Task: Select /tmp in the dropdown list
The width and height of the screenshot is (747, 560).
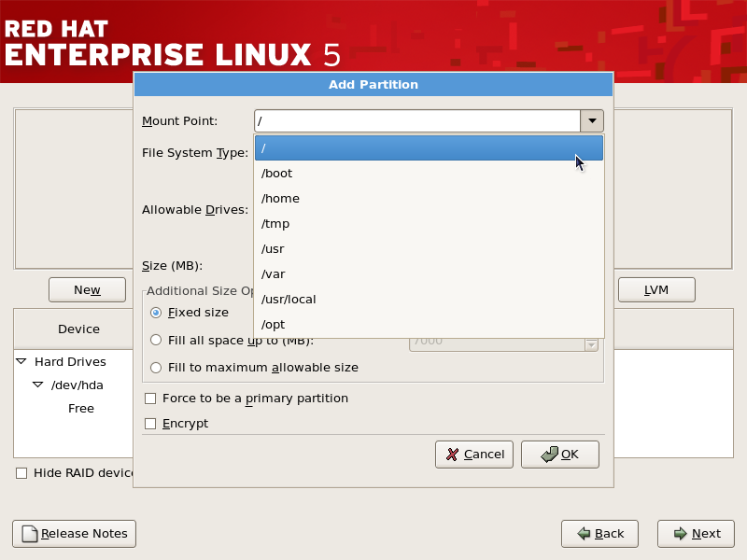Action: (429, 224)
